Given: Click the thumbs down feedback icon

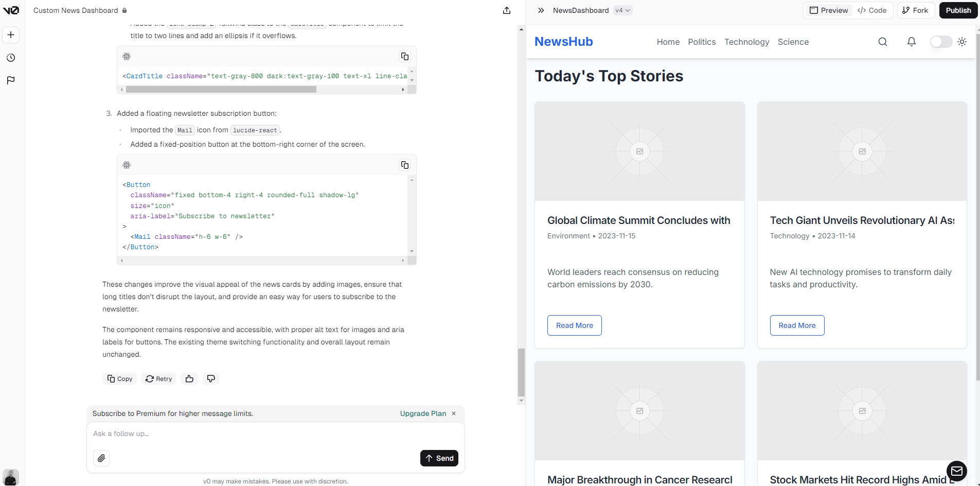Looking at the screenshot, I should [x=211, y=379].
